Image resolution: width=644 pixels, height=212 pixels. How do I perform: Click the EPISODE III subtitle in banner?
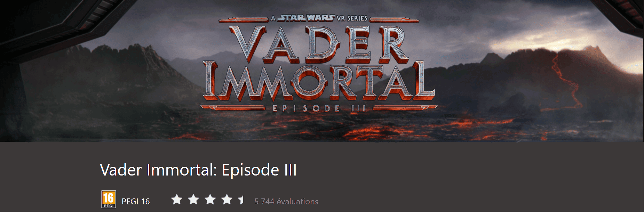coord(319,108)
